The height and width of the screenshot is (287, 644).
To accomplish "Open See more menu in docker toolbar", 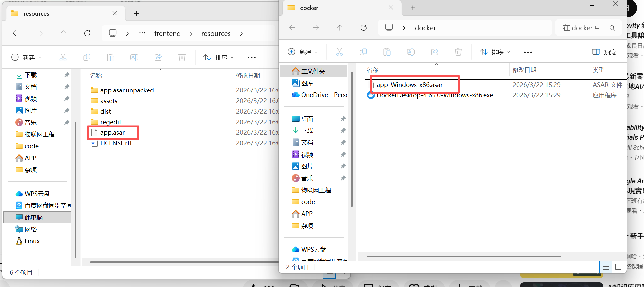I will 528,52.
